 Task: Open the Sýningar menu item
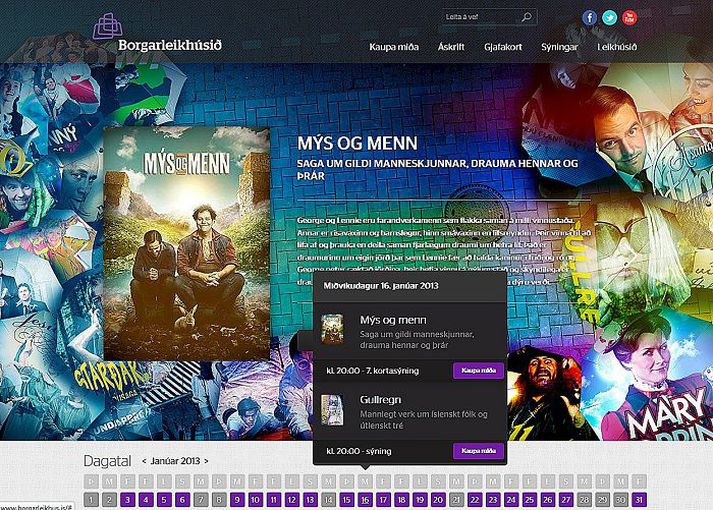tap(559, 47)
